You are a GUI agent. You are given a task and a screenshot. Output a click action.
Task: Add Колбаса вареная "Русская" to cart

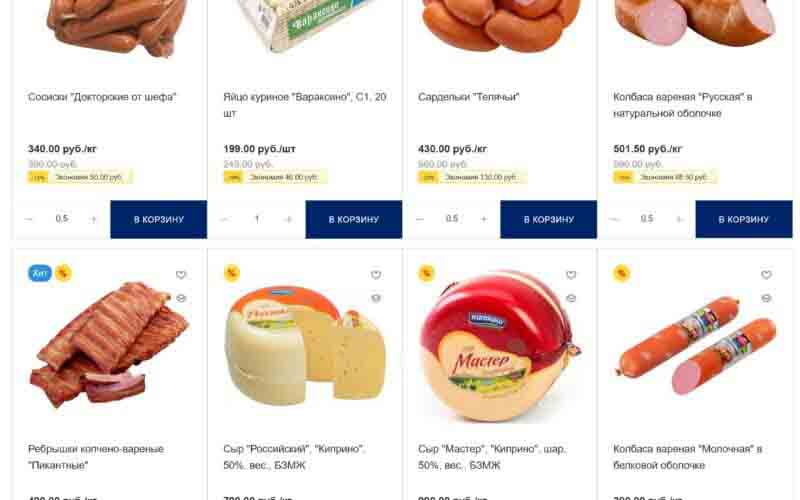(744, 219)
